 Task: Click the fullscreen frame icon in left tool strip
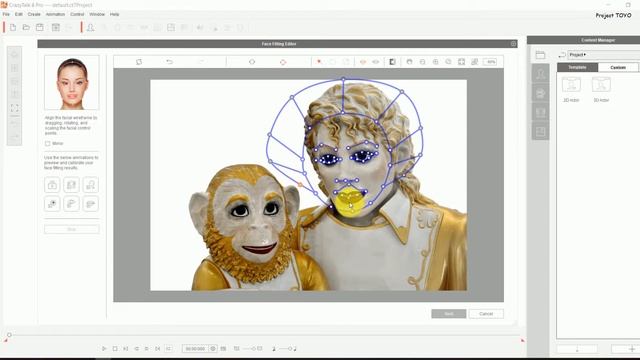point(14,108)
